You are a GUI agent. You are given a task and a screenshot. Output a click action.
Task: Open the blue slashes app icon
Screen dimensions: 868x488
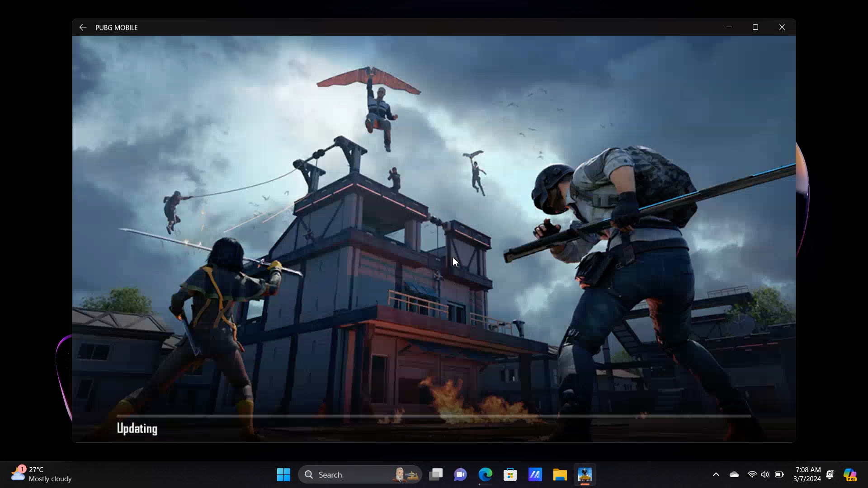(x=535, y=474)
